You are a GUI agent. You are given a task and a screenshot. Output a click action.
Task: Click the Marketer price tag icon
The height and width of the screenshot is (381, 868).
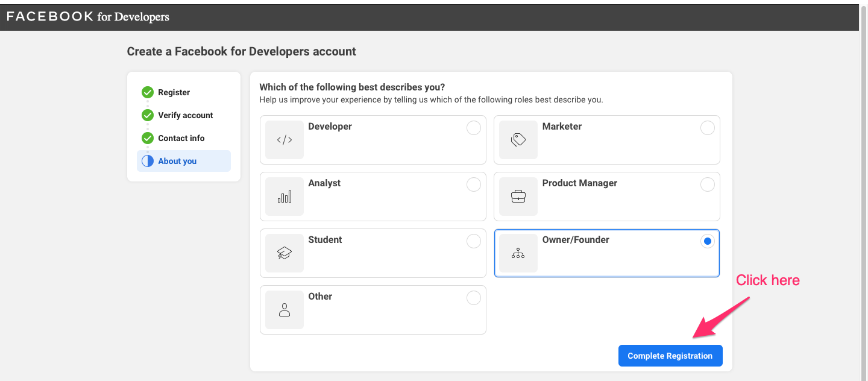tap(518, 140)
